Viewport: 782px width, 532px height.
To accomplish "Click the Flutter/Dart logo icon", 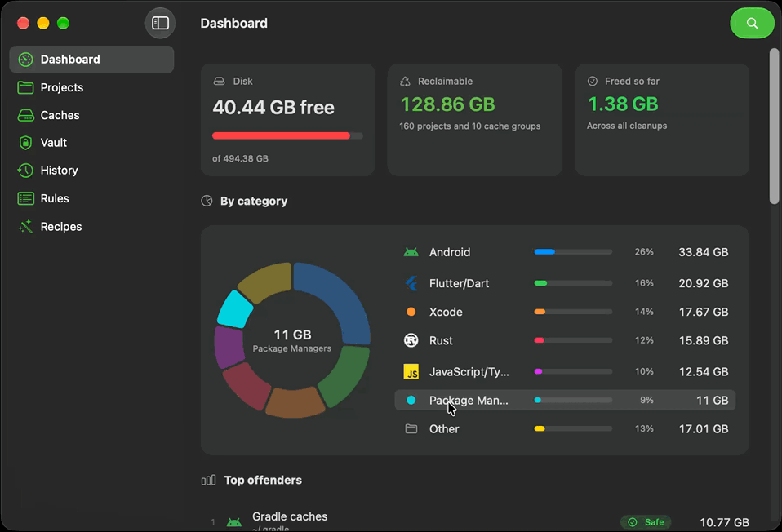I will click(x=411, y=283).
